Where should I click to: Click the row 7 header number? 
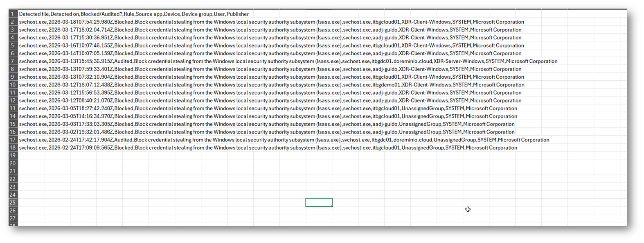(x=13, y=61)
